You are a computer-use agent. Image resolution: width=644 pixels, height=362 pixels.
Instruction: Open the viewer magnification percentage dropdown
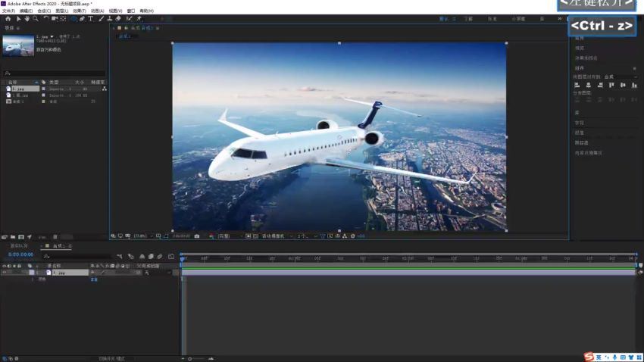140,236
